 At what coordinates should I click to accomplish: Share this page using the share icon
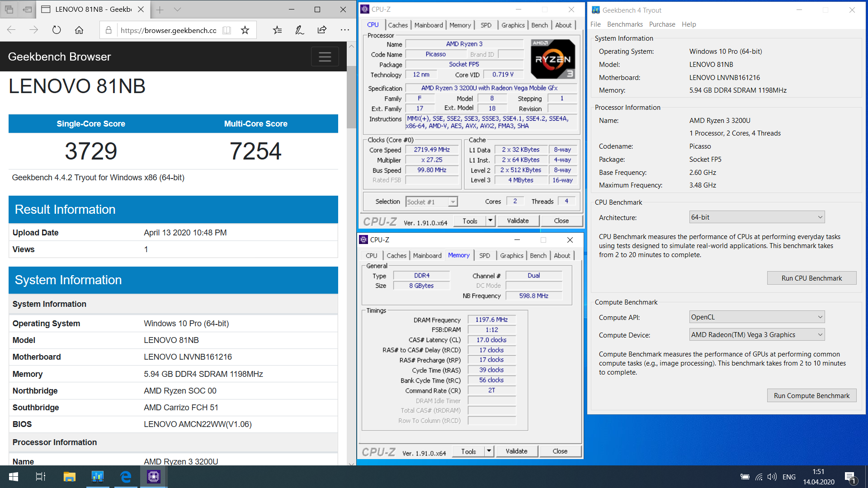[x=322, y=30]
